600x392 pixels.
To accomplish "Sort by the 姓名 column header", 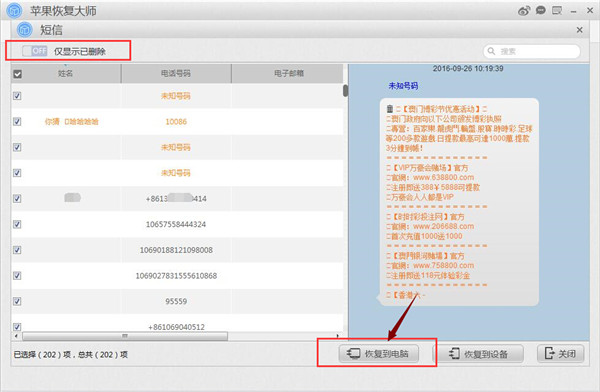I will 66,74.
